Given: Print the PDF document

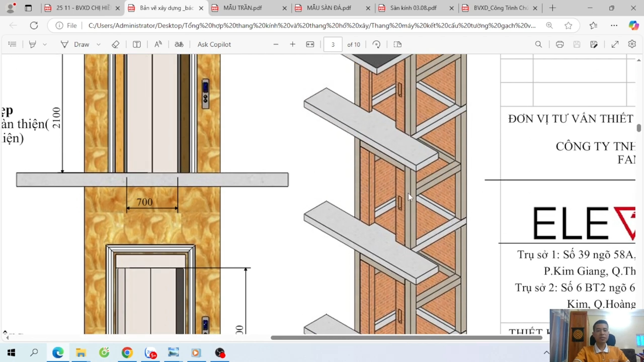Looking at the screenshot, I should (559, 44).
